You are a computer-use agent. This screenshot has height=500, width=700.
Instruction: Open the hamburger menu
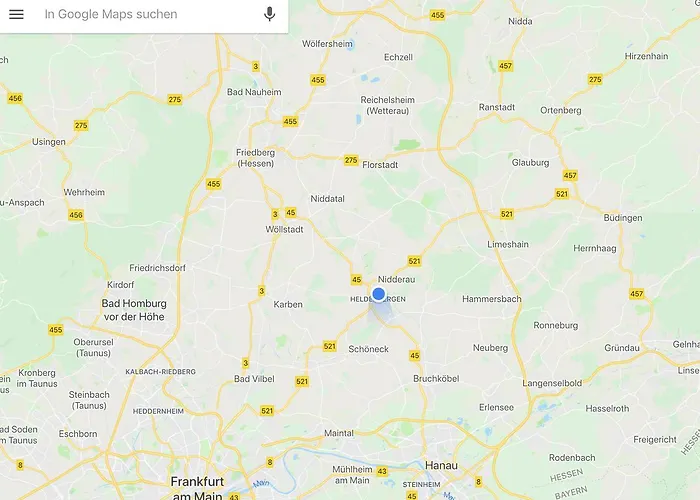tap(17, 14)
